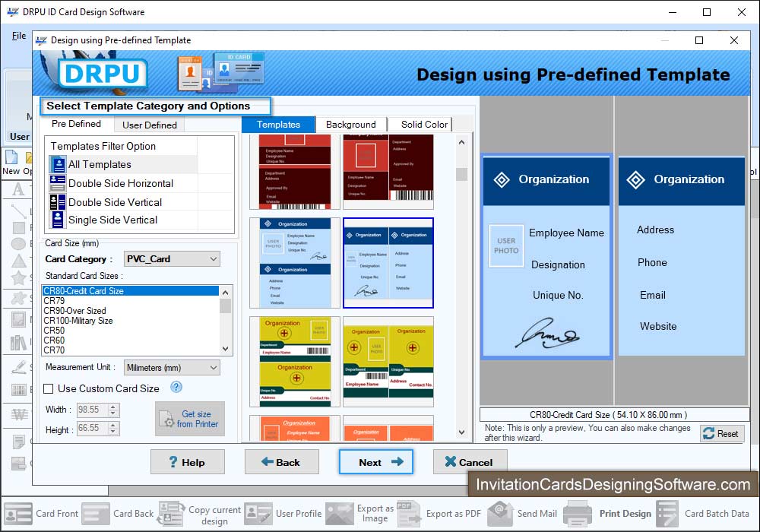
Task: Open the Card Batch Data icon
Action: point(667,514)
